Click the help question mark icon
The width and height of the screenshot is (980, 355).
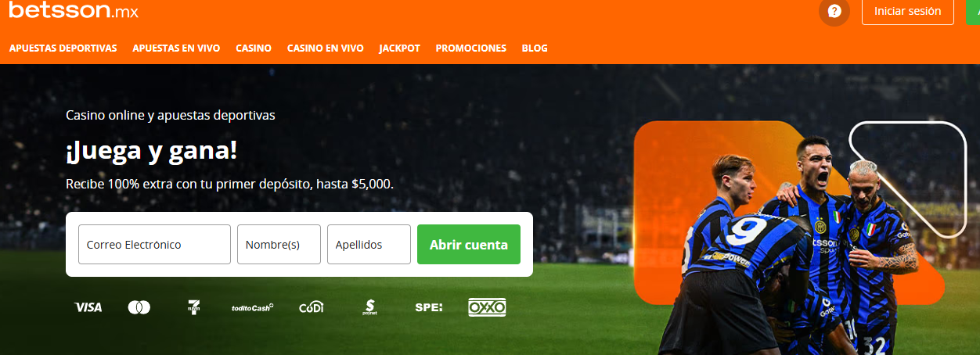[x=834, y=11]
